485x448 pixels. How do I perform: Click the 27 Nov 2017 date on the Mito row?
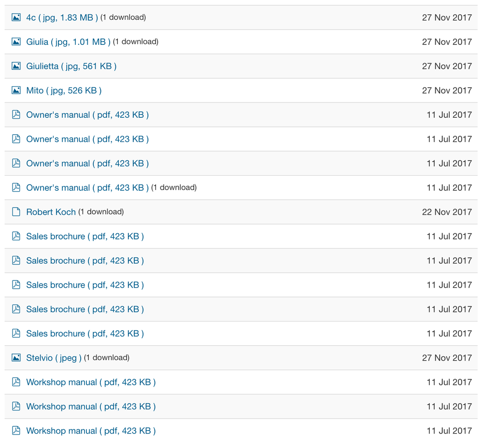pos(447,90)
